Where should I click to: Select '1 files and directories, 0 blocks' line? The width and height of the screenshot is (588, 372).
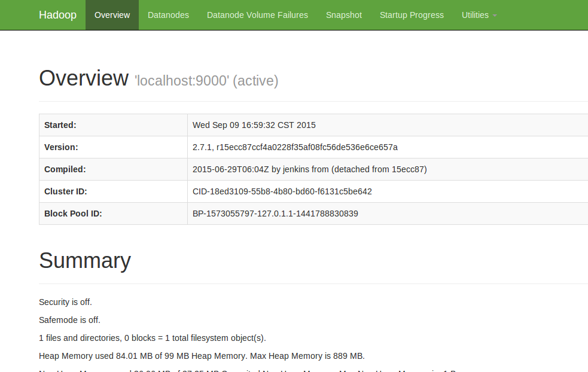coord(153,339)
